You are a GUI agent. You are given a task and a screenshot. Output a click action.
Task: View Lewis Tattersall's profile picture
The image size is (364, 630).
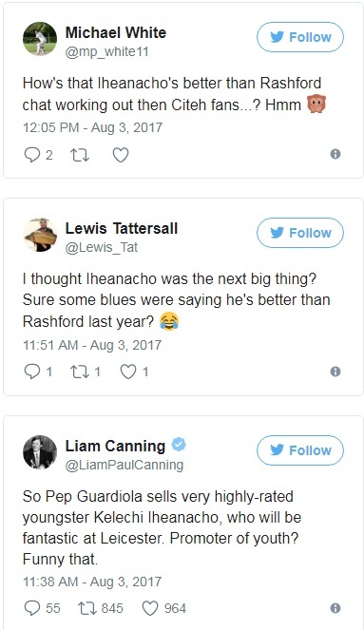point(40,235)
